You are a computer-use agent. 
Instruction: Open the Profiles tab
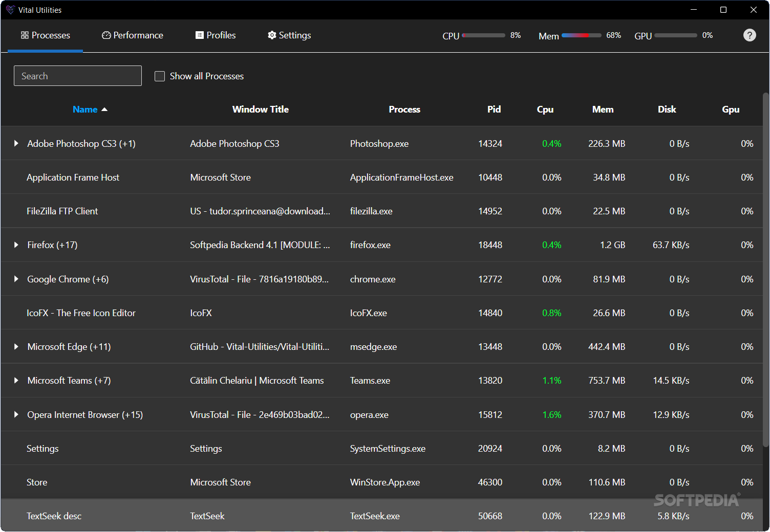[x=216, y=35]
